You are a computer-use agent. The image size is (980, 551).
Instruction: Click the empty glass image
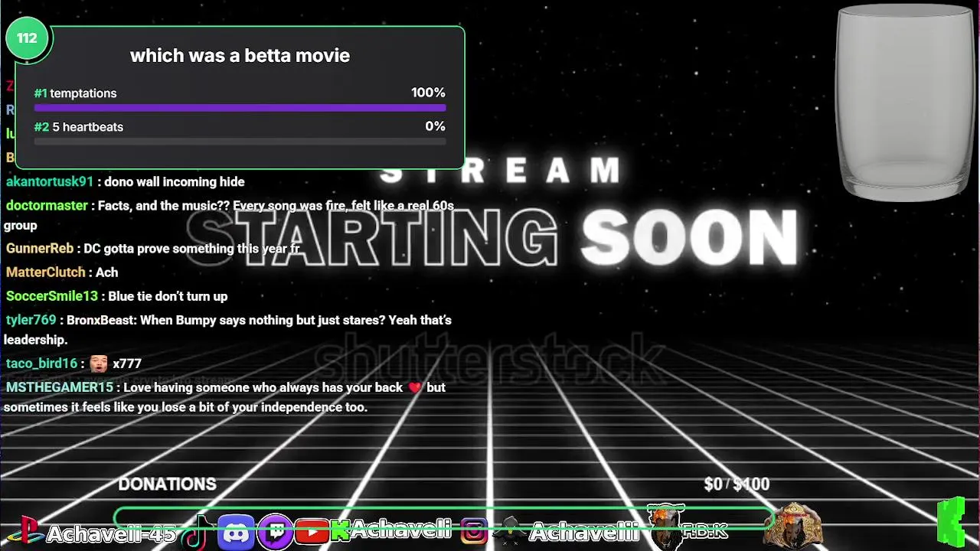905,103
